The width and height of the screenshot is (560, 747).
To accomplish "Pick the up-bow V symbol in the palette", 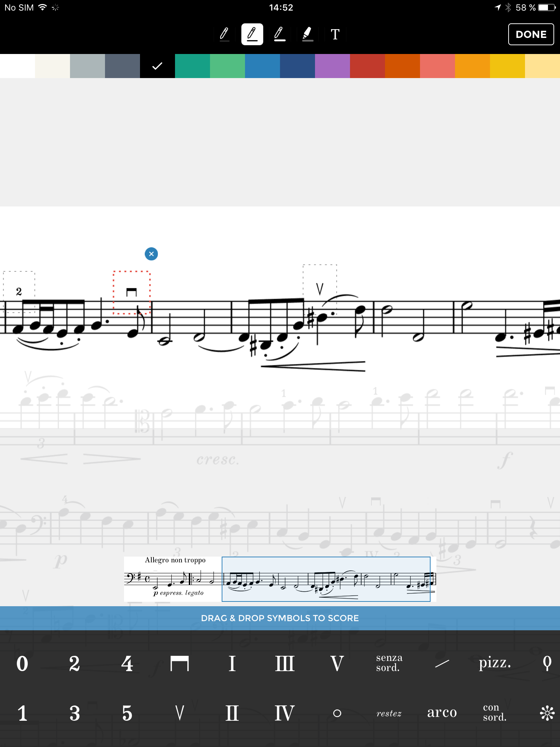I will click(x=180, y=713).
